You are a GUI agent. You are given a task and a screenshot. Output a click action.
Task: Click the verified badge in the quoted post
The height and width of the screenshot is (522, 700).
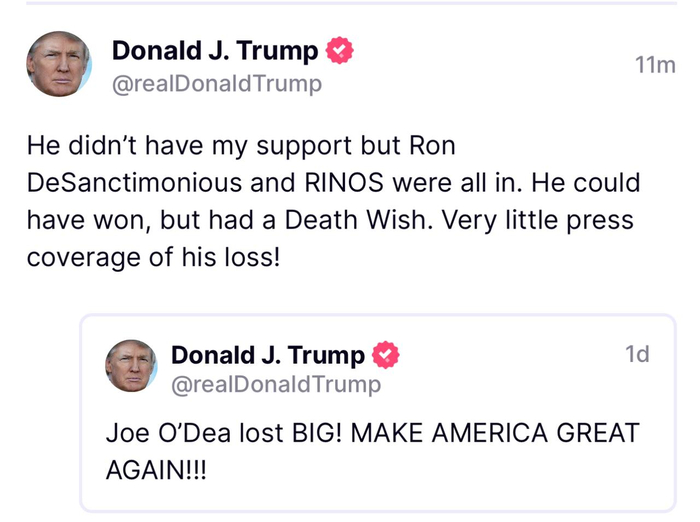pos(386,355)
